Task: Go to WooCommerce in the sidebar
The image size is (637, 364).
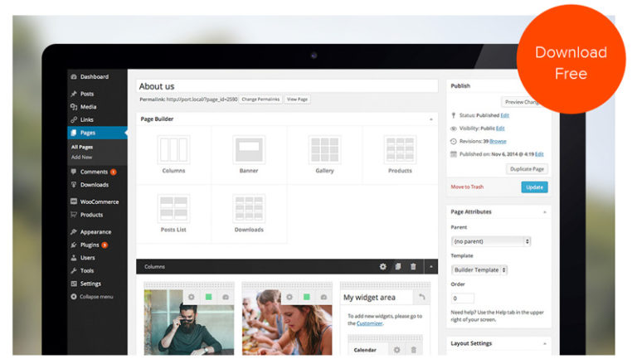Action: 99,201
